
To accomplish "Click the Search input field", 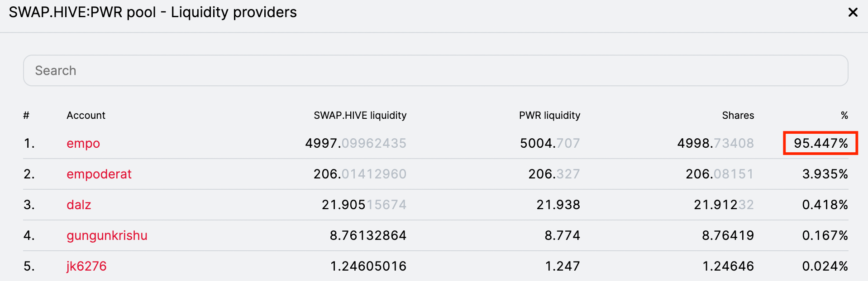I will [x=435, y=70].
